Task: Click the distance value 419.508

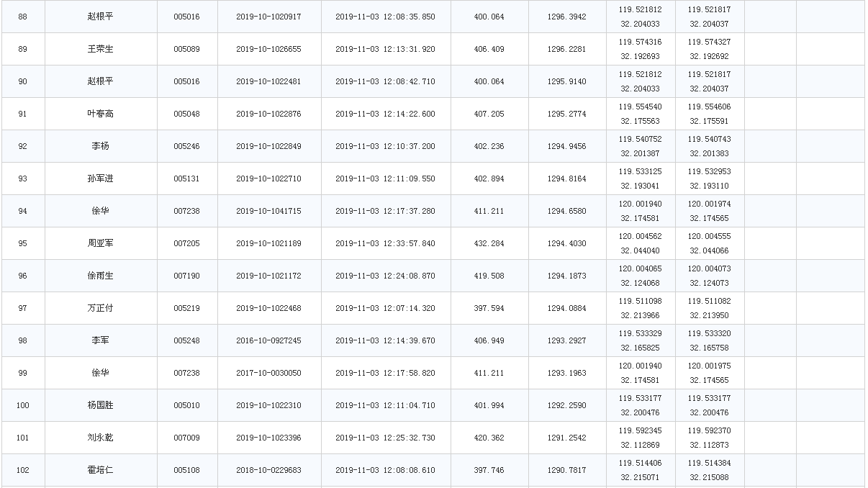Action: [x=489, y=276]
